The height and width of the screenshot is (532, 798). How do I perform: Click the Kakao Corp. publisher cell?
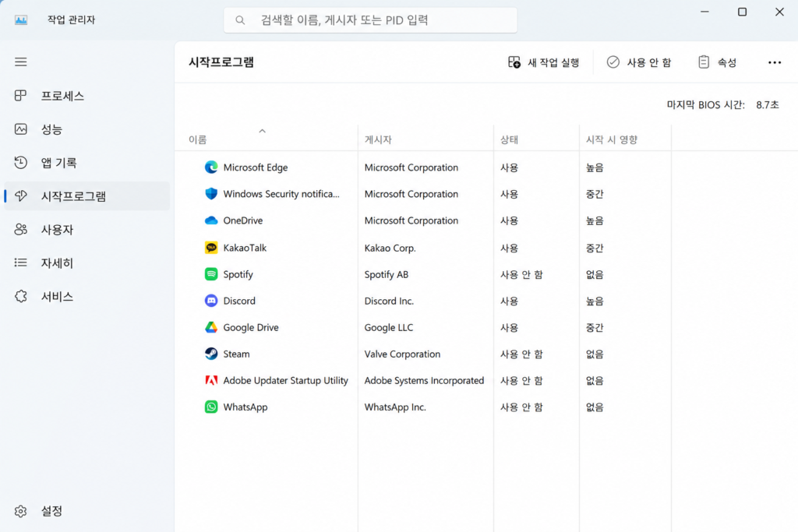click(390, 248)
